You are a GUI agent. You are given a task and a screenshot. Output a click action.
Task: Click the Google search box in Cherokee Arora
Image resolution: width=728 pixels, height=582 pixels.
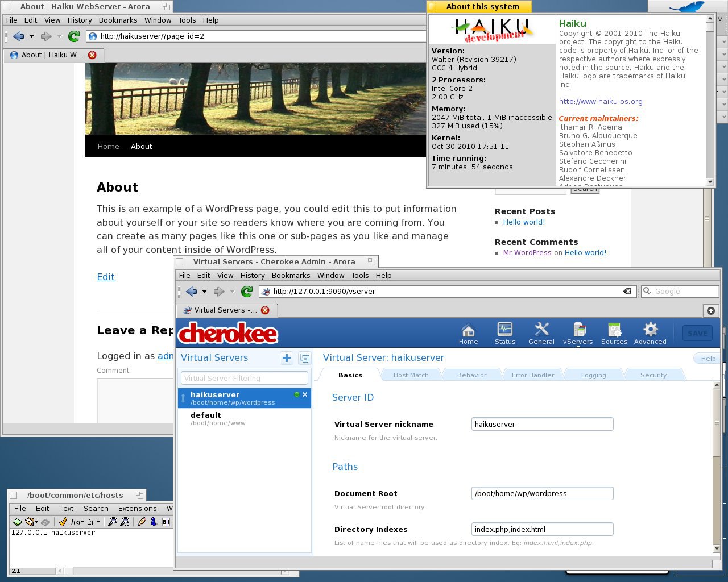[x=680, y=292]
